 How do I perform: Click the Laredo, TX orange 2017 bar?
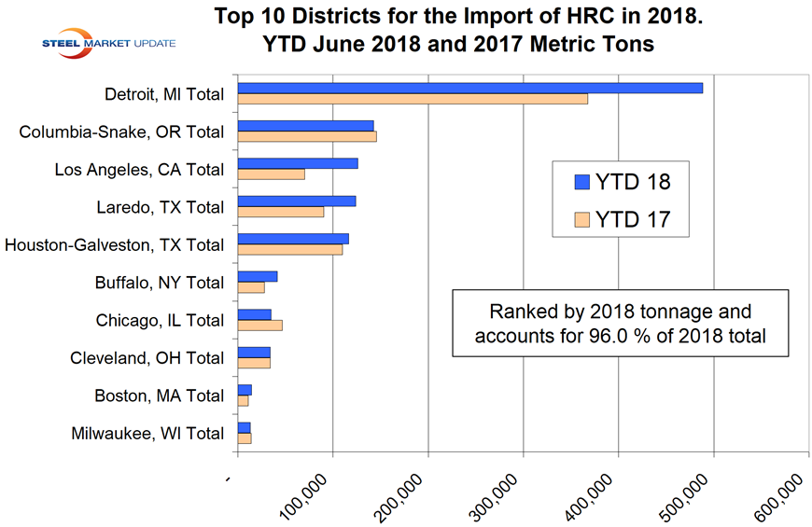[281, 212]
